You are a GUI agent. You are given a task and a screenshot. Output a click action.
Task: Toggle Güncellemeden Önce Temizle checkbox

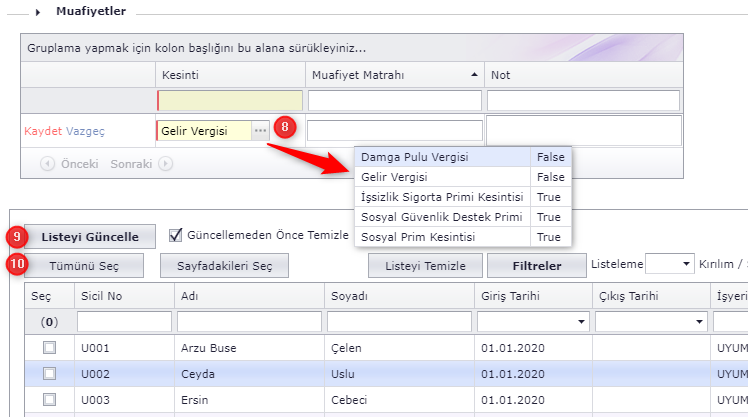[x=176, y=235]
